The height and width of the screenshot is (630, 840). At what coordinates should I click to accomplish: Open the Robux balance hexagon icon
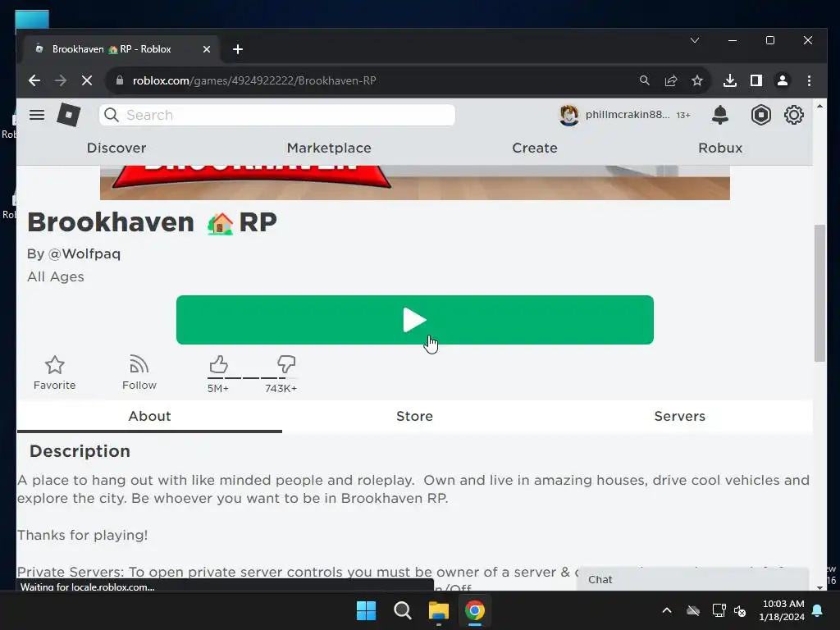tap(760, 115)
